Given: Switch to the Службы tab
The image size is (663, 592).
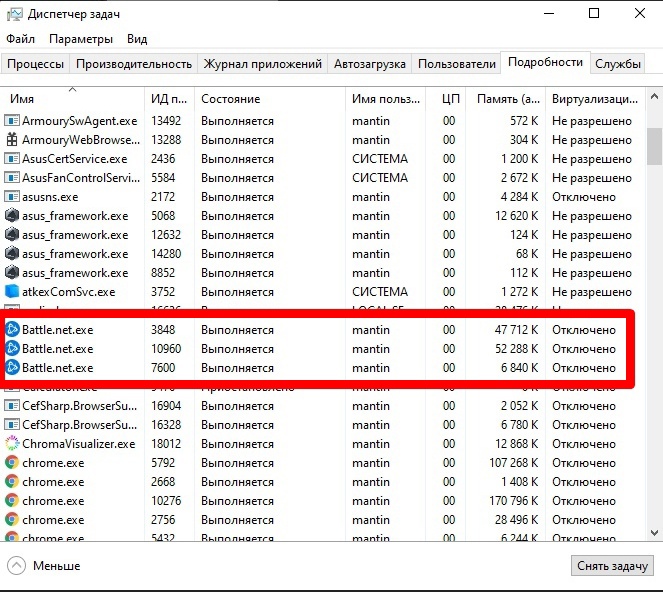Looking at the screenshot, I should tap(618, 64).
